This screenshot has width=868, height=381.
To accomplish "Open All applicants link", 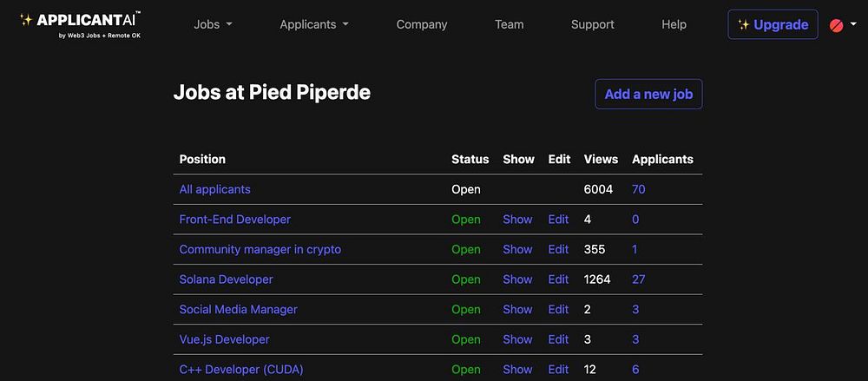I will coord(214,189).
